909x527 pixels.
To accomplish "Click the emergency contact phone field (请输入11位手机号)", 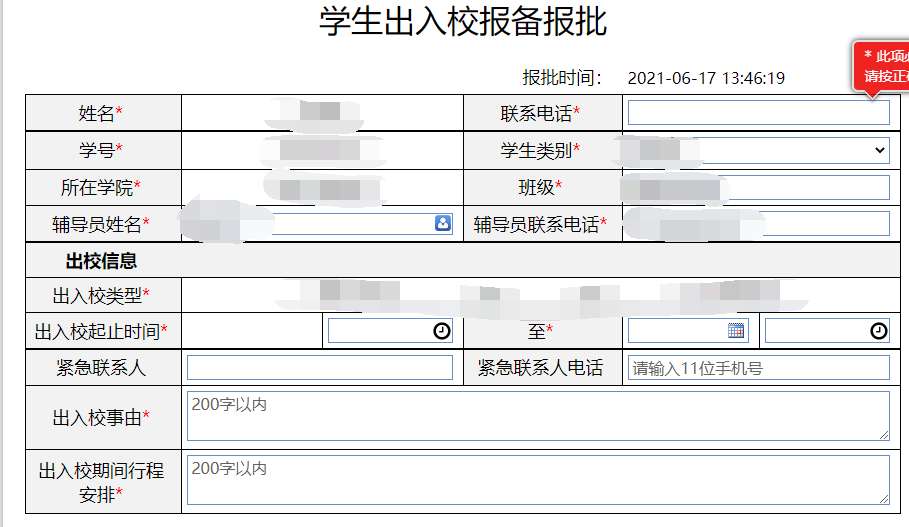I will click(x=758, y=368).
